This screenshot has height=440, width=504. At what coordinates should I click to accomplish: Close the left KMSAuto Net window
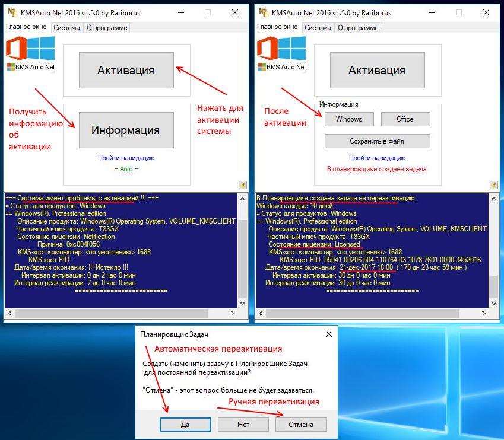coord(235,12)
